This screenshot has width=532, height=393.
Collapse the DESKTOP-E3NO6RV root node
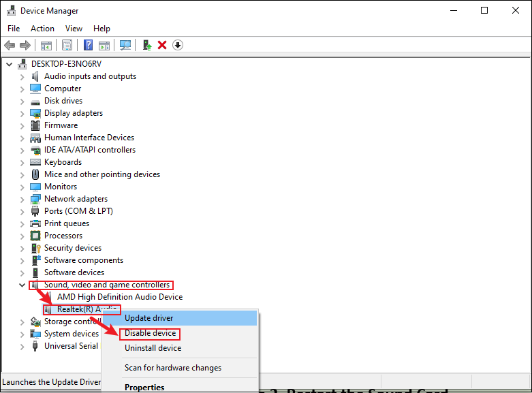(x=10, y=64)
